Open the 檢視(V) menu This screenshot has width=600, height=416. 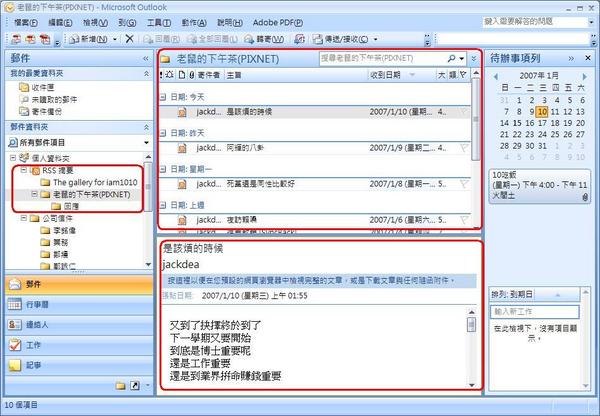tap(95, 23)
